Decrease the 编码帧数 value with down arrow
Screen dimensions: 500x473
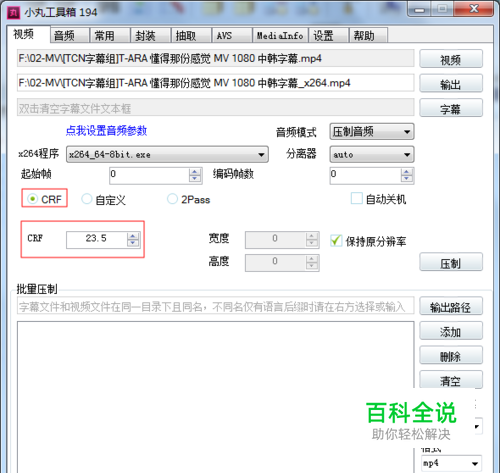pyautogui.click(x=407, y=179)
